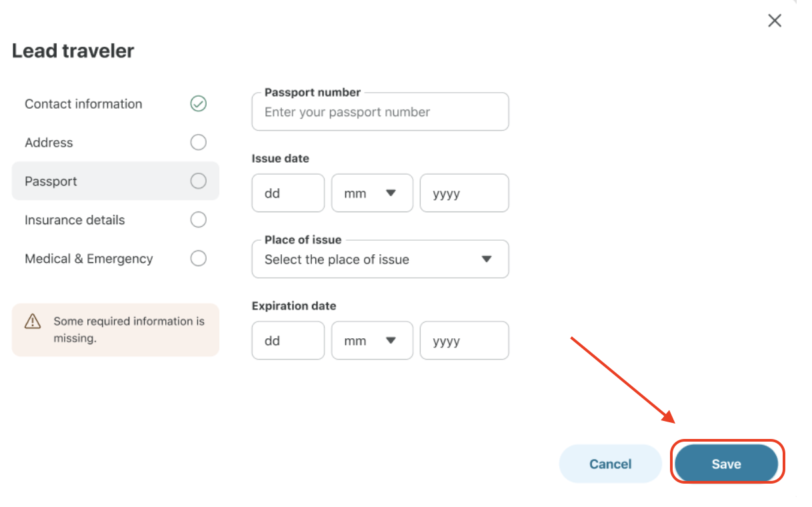This screenshot has height=507, width=812.
Task: Expand the Place of issue dropdown
Action: pos(380,260)
